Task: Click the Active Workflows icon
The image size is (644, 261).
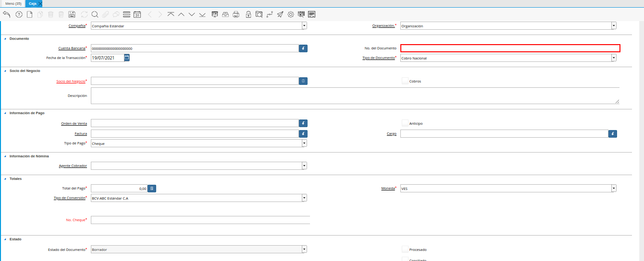Action: tap(270, 14)
